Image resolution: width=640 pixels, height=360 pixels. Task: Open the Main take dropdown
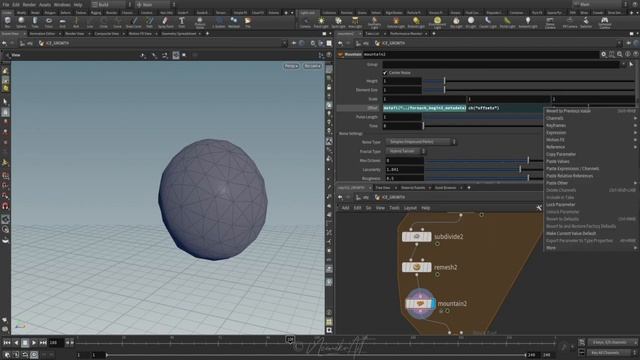click(599, 4)
